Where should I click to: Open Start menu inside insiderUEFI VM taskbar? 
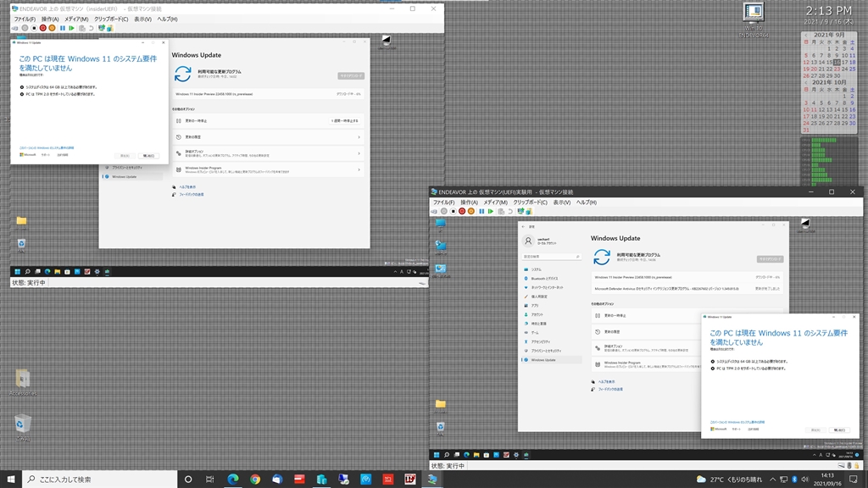17,272
